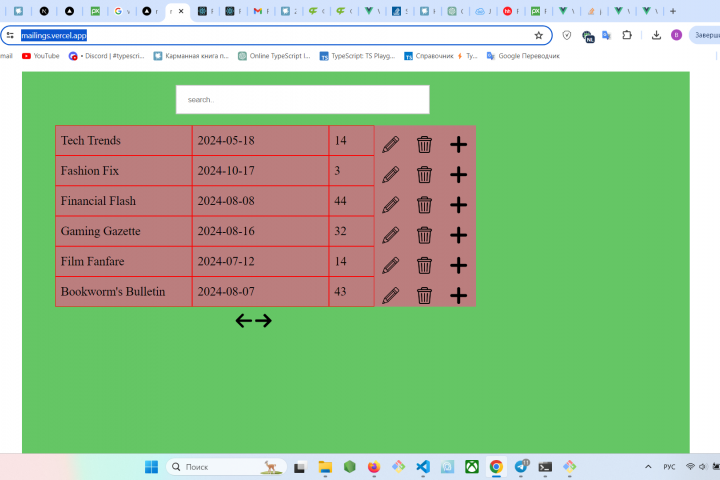View site information icon in address bar
This screenshot has width=720, height=480.
click(10, 35)
